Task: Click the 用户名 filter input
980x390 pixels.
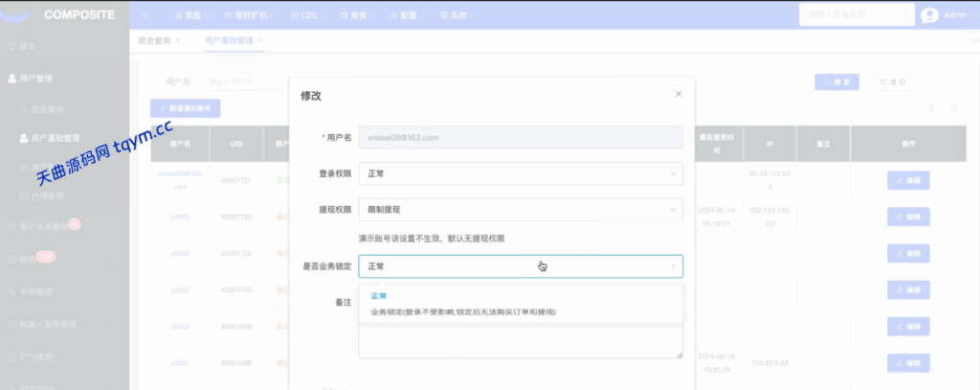Action: pyautogui.click(x=244, y=82)
